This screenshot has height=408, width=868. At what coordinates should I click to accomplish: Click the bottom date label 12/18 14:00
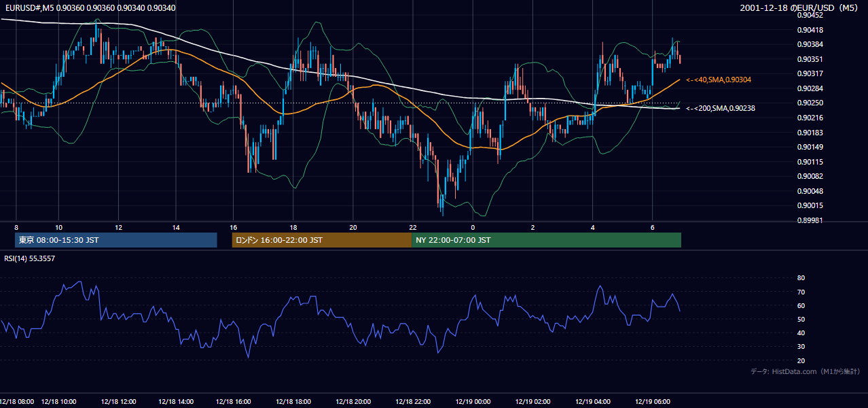(x=176, y=402)
